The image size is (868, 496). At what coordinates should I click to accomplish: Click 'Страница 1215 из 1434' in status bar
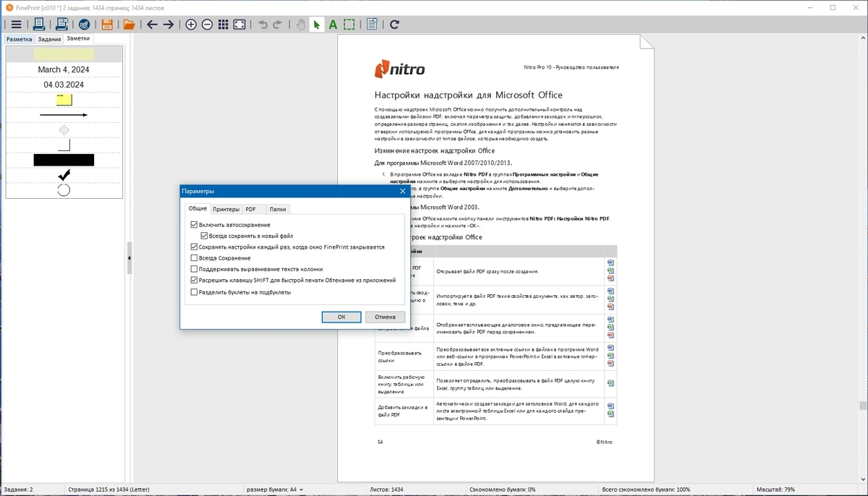[x=109, y=489]
